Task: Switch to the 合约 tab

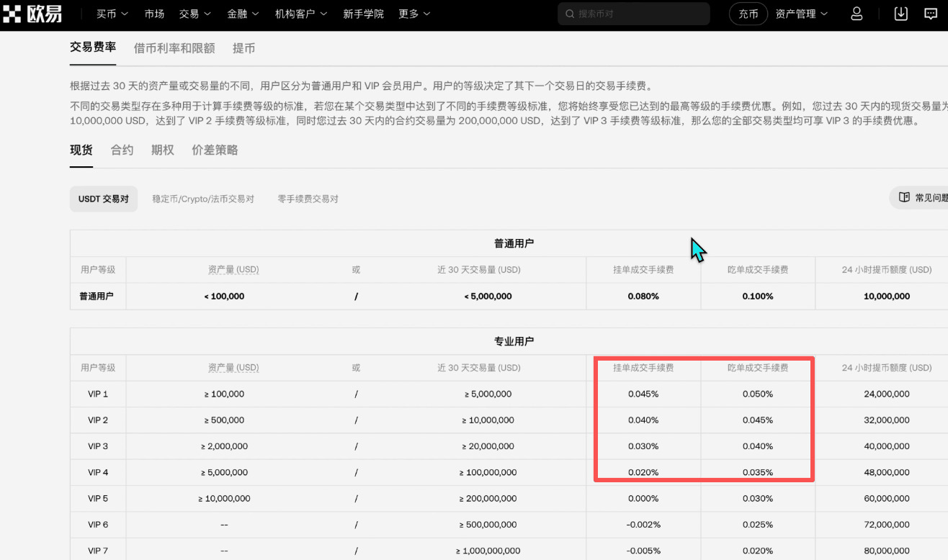Action: point(121,150)
